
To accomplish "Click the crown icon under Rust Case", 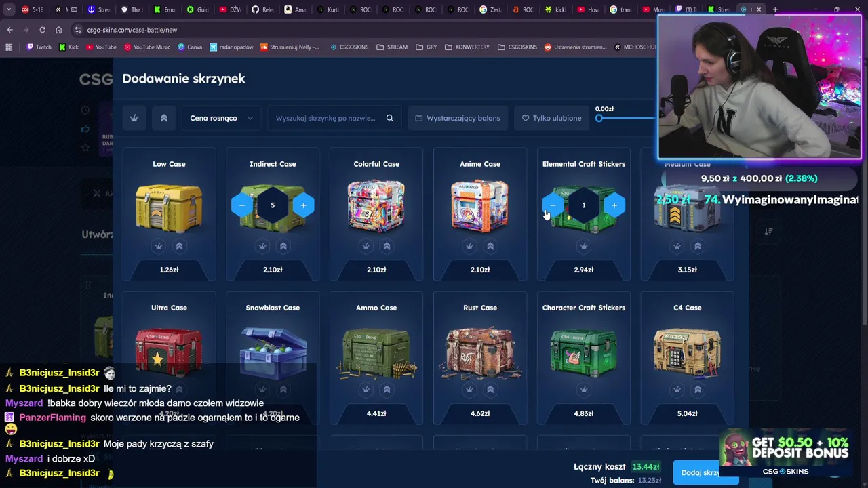I will (470, 390).
